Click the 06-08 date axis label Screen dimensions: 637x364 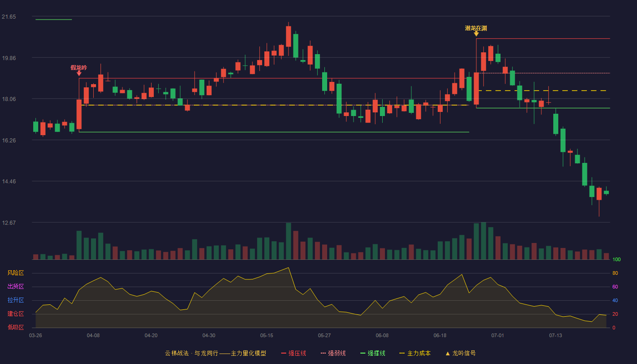(x=382, y=335)
